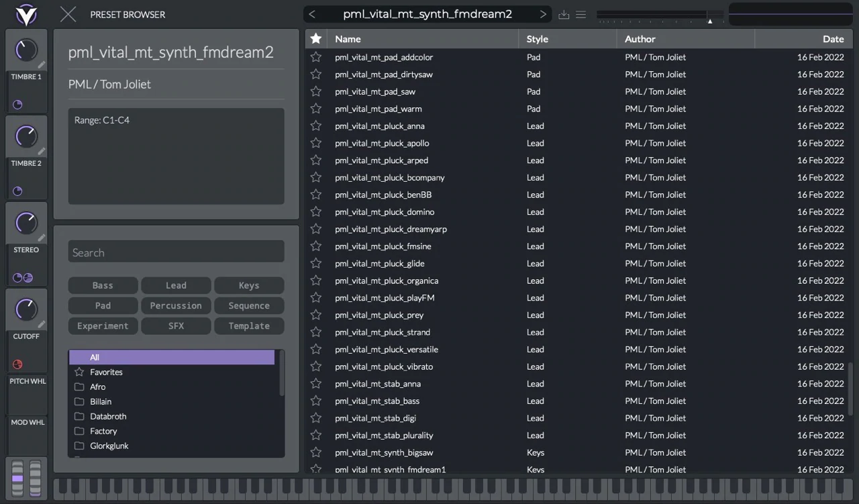Click STEREO modulation source icons
The width and height of the screenshot is (859, 504).
pyautogui.click(x=23, y=278)
